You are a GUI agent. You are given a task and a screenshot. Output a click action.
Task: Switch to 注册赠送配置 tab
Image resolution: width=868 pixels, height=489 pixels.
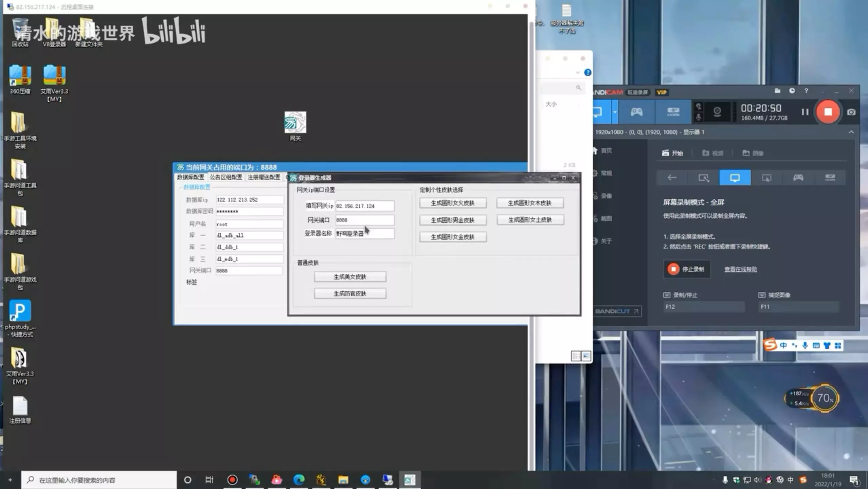(x=264, y=177)
